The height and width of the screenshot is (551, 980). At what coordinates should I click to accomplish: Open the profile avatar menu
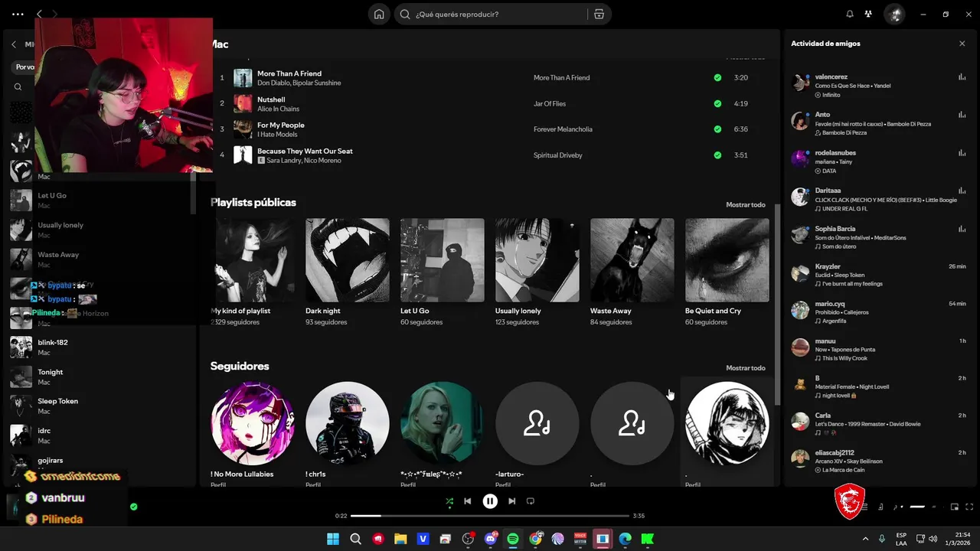894,14
